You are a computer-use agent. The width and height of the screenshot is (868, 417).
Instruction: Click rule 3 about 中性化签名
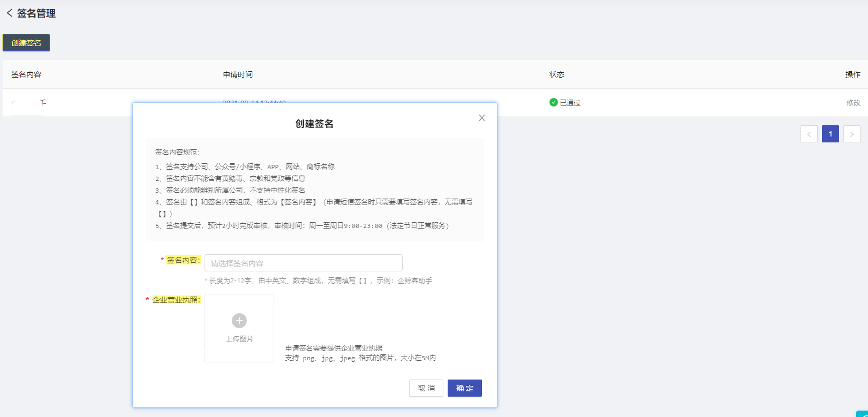230,190
